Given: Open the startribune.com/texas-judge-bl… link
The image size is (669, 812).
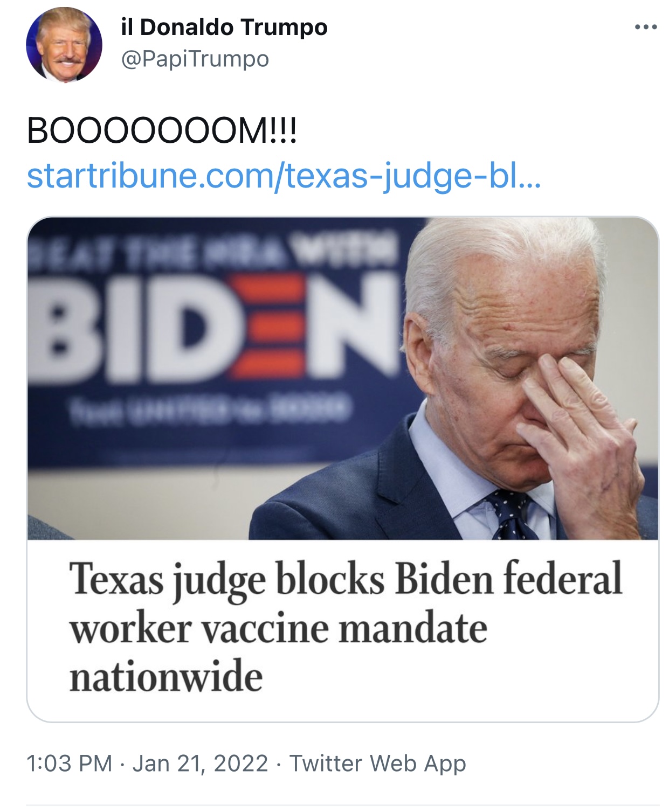Looking at the screenshot, I should point(284,176).
